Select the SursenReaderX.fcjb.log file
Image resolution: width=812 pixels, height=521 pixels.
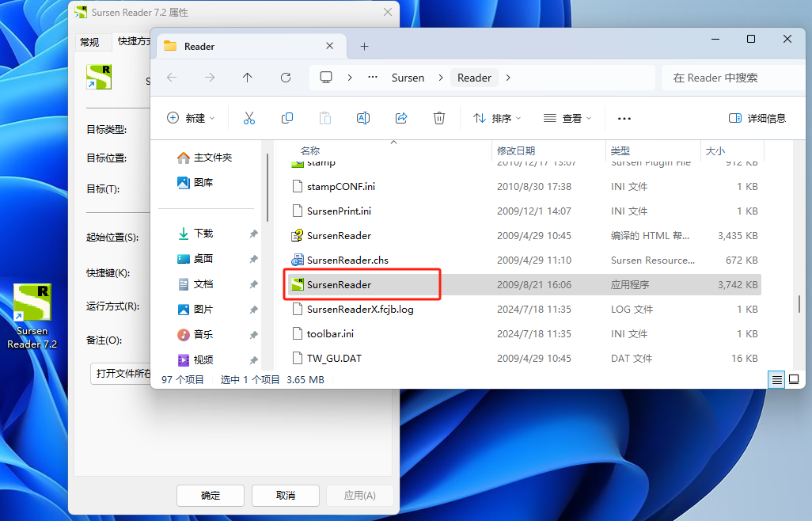point(524,309)
